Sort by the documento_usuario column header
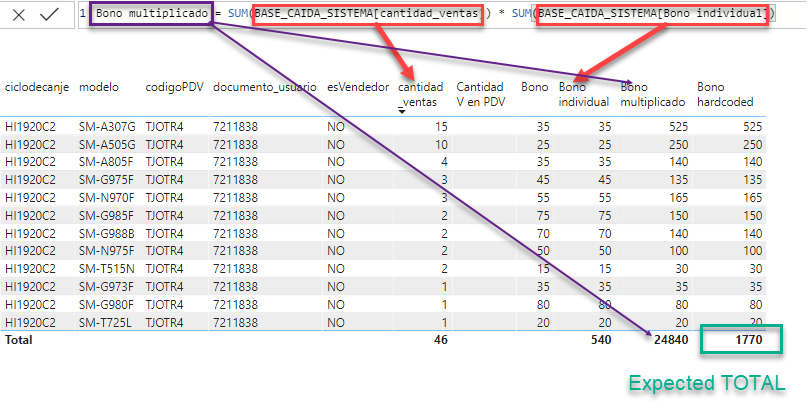Screen dimensions: 810x416 [x=264, y=87]
